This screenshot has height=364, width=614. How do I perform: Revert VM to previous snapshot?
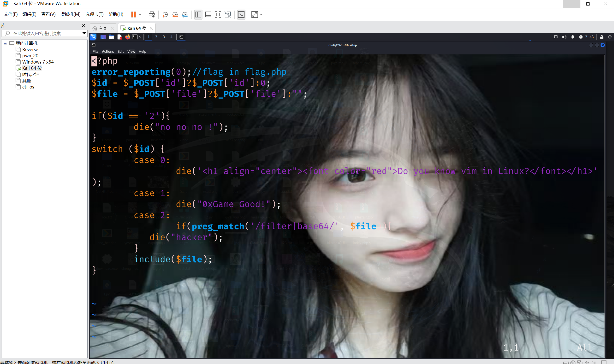175,14
